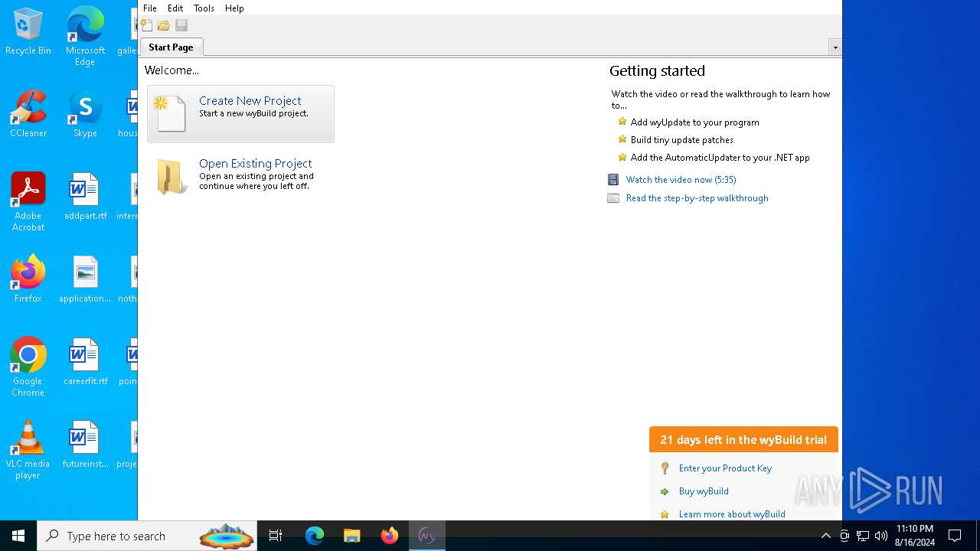Image resolution: width=980 pixels, height=551 pixels.
Task: Click the Open Existing Project link
Action: pyautogui.click(x=255, y=164)
